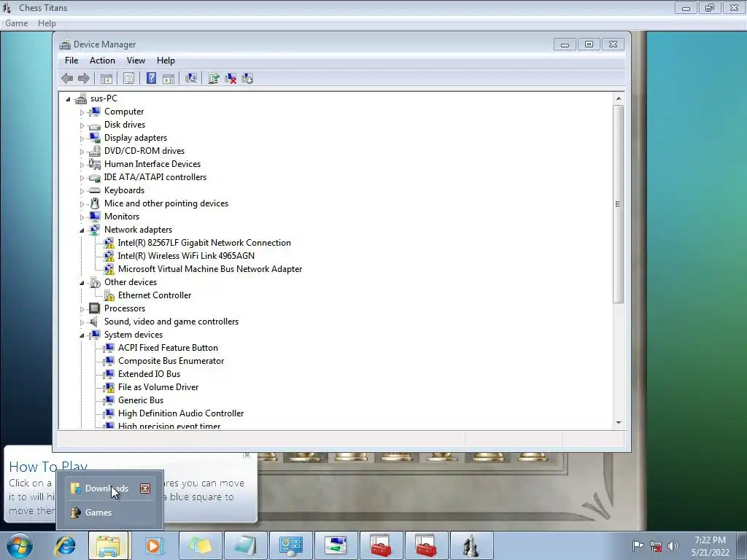Open the File menu in Device Manager
The height and width of the screenshot is (560, 747).
click(x=71, y=61)
